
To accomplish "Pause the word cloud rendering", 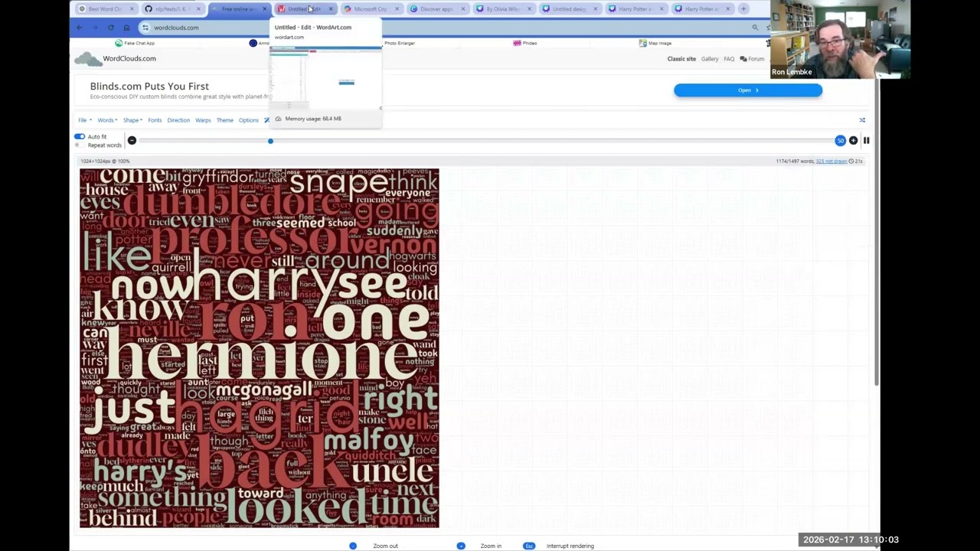I will [866, 141].
